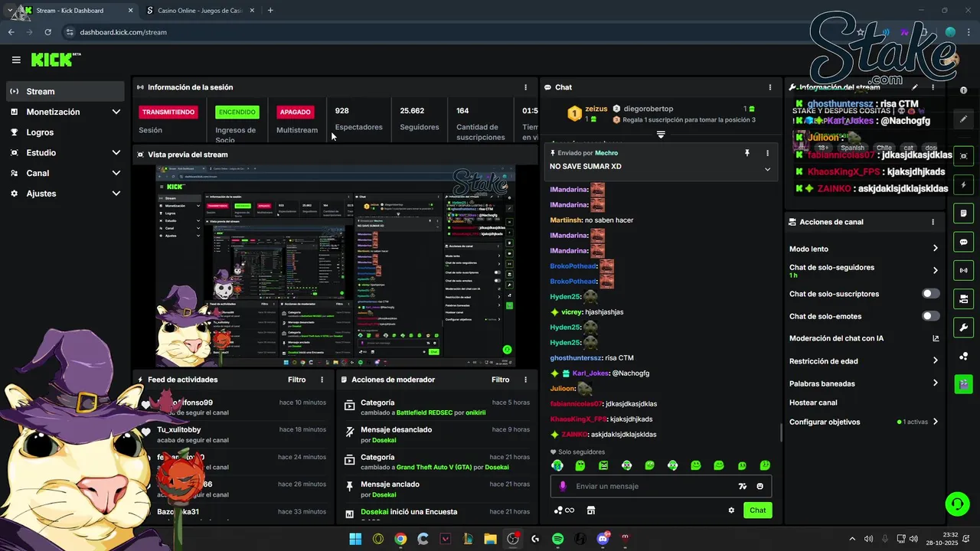
Task: Click the green Chat send button
Action: pos(757,510)
